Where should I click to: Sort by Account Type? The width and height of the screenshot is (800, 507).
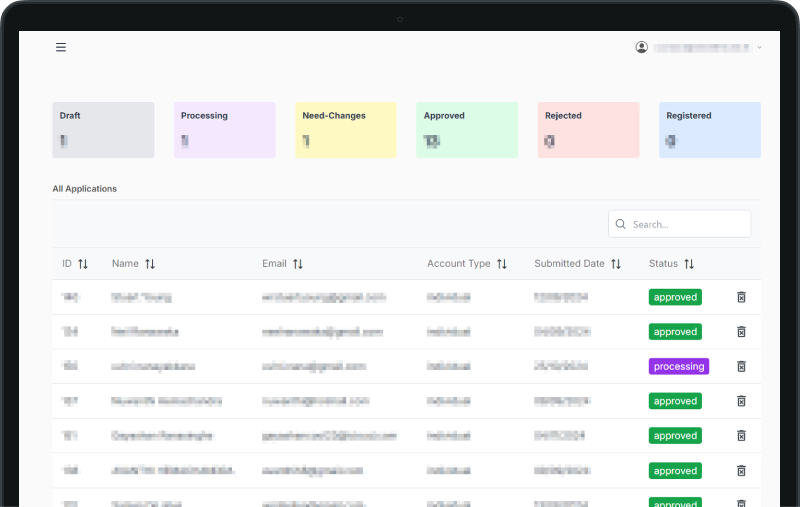pyautogui.click(x=502, y=264)
